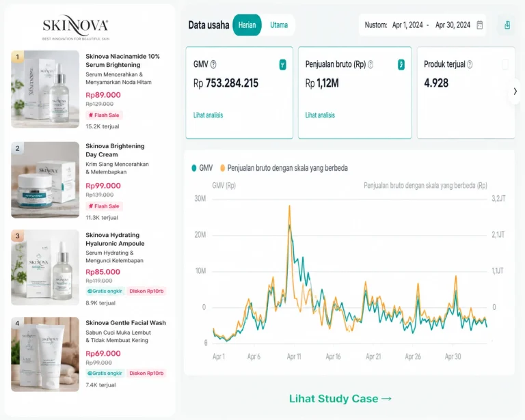Click the 11.3K terjual count
The height and width of the screenshot is (420, 525).
(x=102, y=218)
